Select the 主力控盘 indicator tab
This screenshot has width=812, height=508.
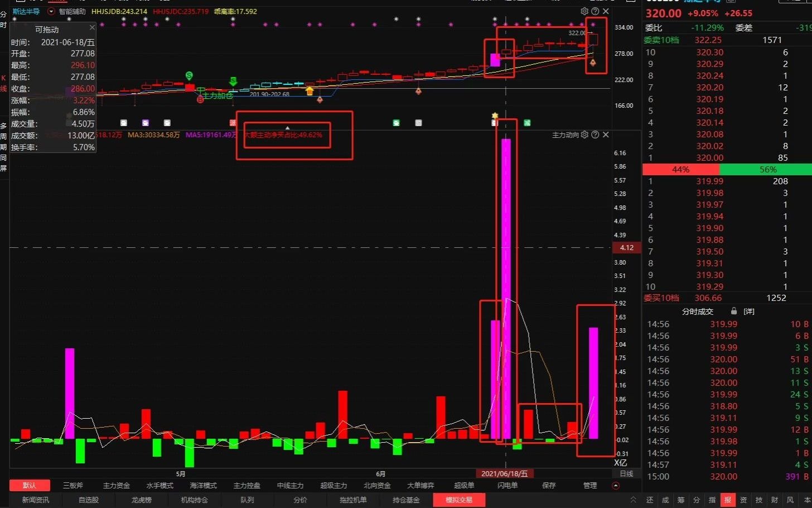tap(247, 485)
